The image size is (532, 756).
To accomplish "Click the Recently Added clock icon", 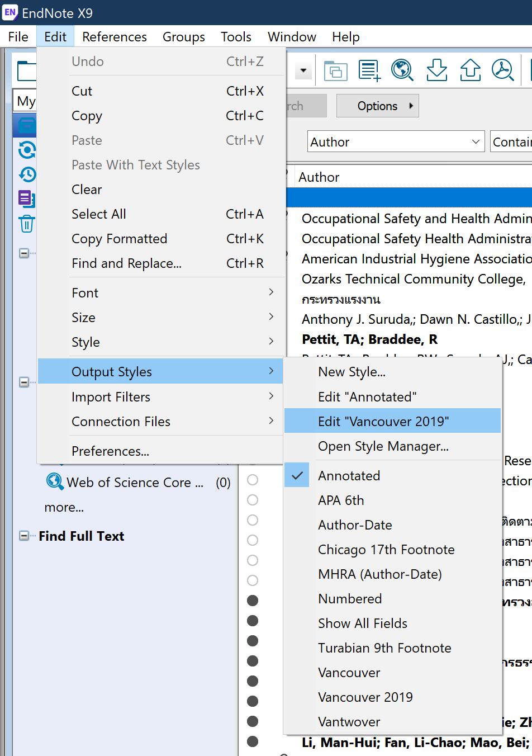I will 27,174.
